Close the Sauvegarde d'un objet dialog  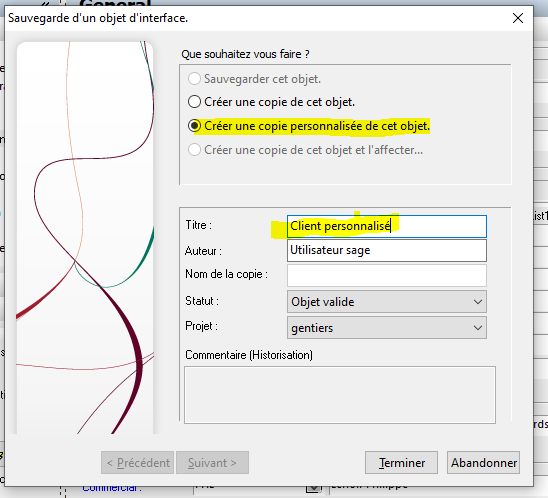pyautogui.click(x=518, y=18)
